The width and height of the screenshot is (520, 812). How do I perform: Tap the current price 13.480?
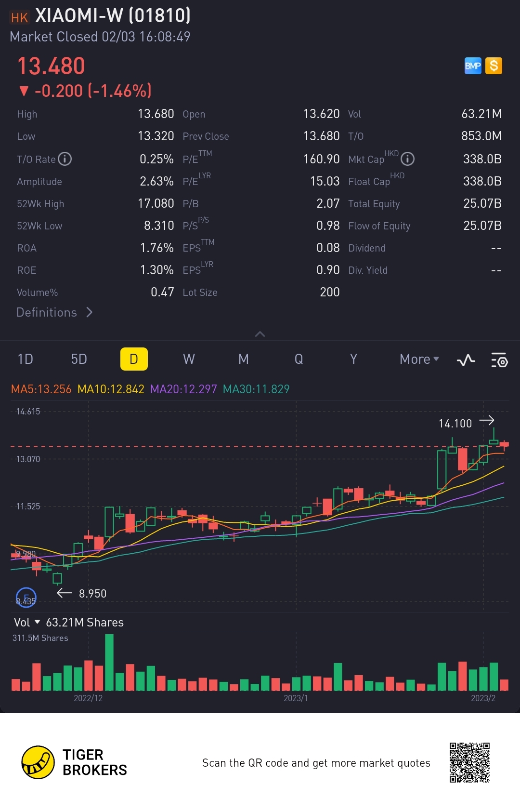(x=51, y=66)
